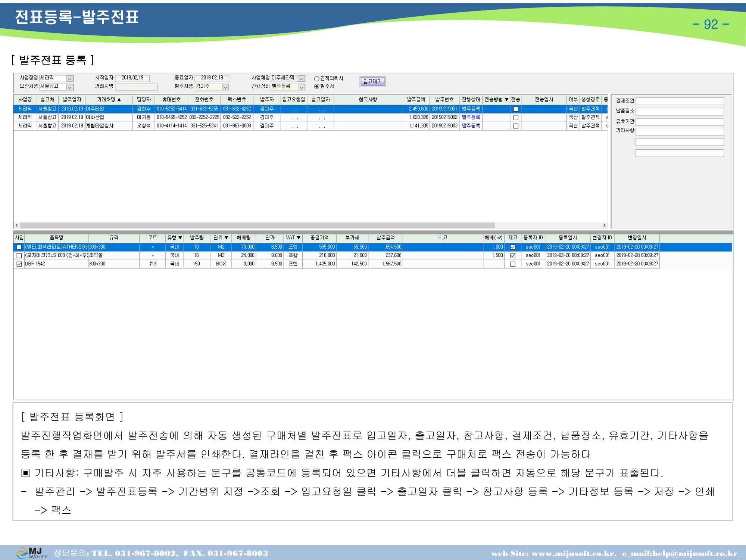Viewport: 746px width, 560px height.
Task: Toggle 재고 checkbox for ATHENSO3 item row
Action: click(x=513, y=247)
